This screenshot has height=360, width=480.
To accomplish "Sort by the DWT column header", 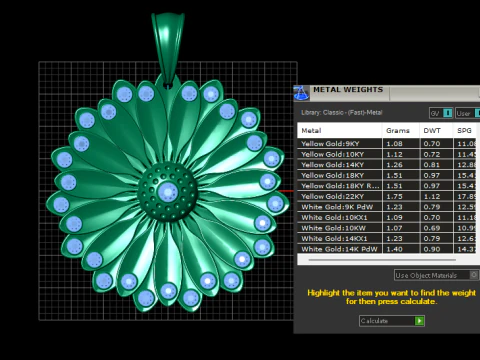I will 436,131.
